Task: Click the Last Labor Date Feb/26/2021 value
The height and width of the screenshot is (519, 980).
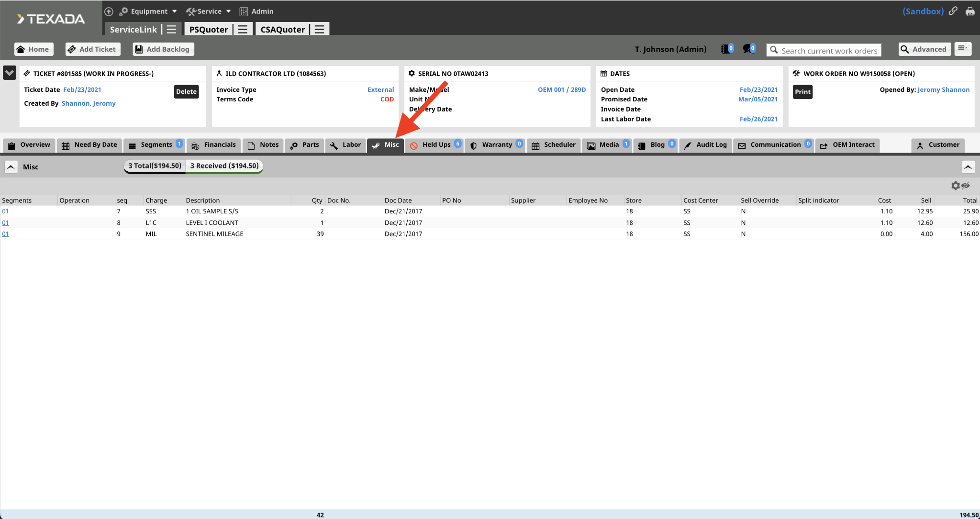Action: click(758, 119)
